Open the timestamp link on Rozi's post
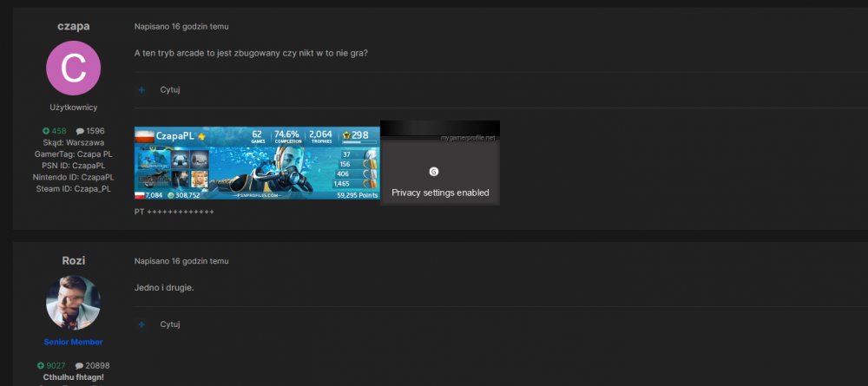This screenshot has width=868, height=386. coord(181,261)
